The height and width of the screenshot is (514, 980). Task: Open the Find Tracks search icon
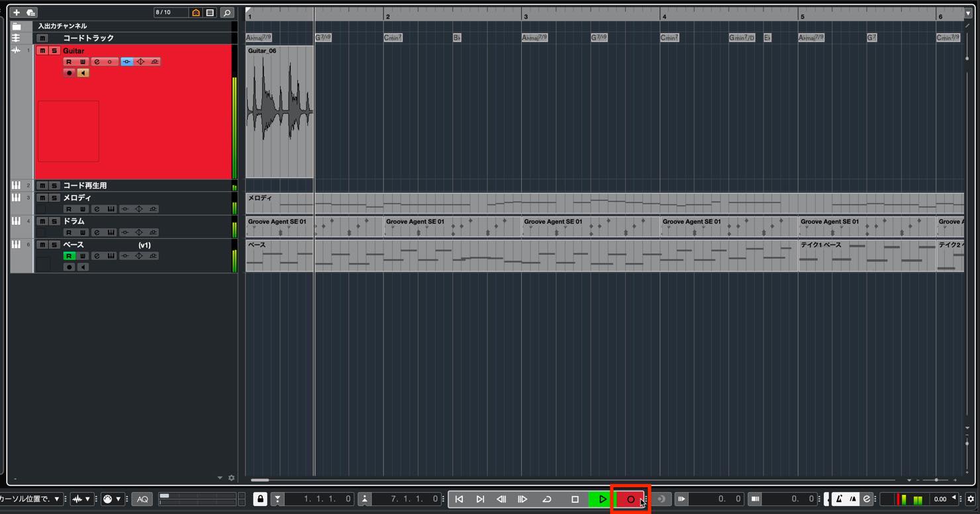(x=227, y=13)
